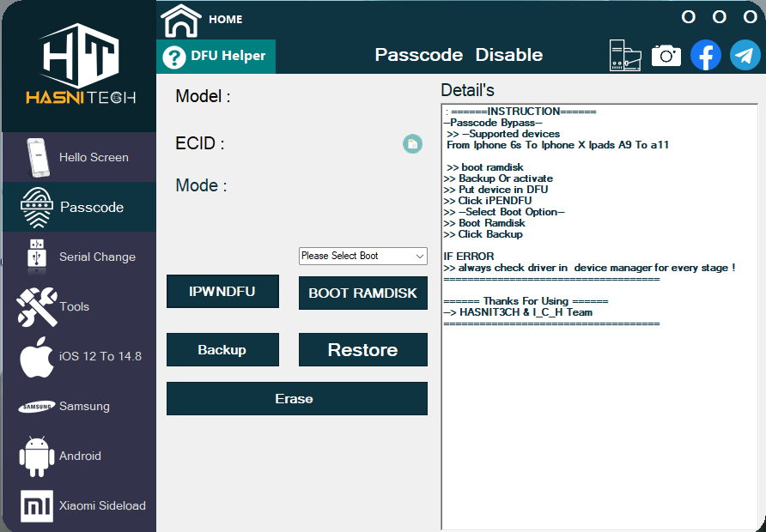The width and height of the screenshot is (766, 532).
Task: Open the Facebook page icon
Action: pyautogui.click(x=706, y=56)
